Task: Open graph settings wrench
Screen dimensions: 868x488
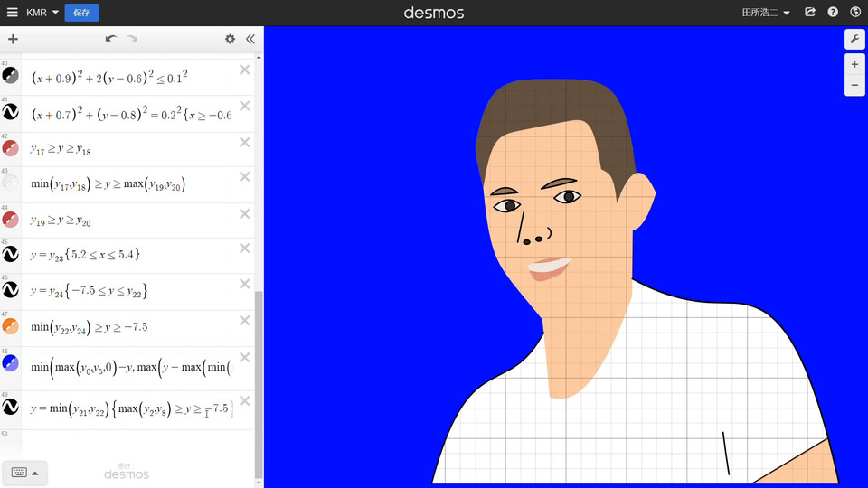Action: 854,40
